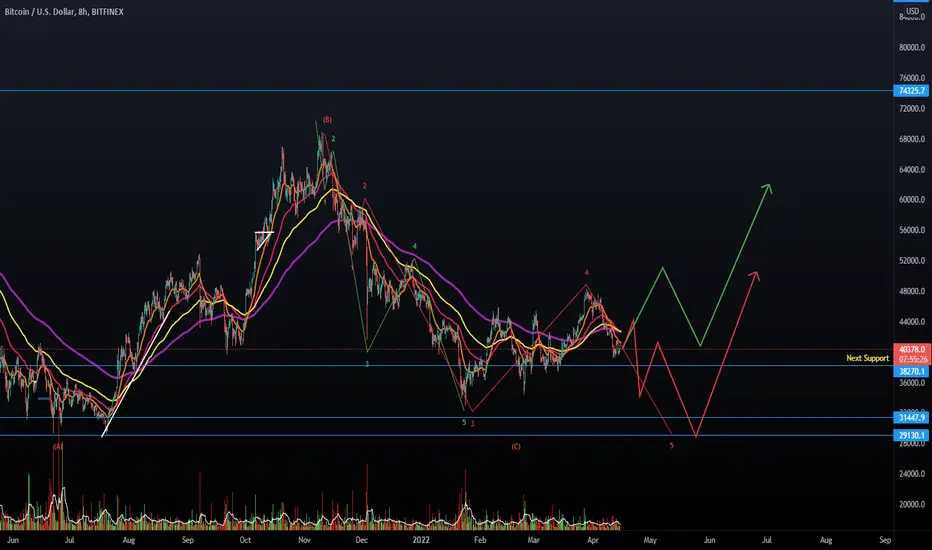Select the green wave 4 label near December
The image size is (932, 550).
point(415,246)
